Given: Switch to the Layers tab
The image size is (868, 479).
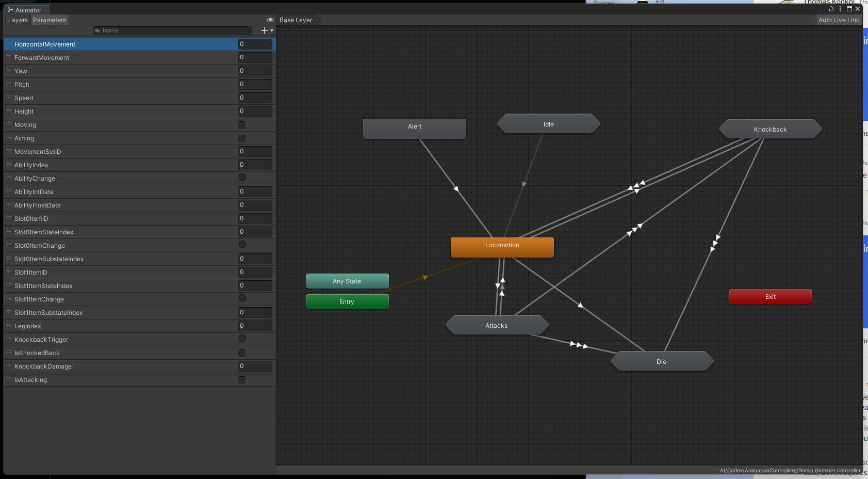Looking at the screenshot, I should [18, 20].
